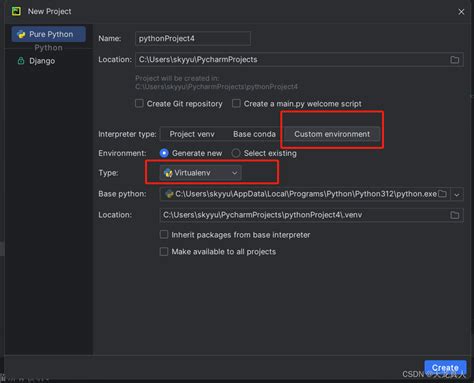This screenshot has width=474, height=383.
Task: Click the Python logo icon beside Pure Python
Action: pos(21,34)
